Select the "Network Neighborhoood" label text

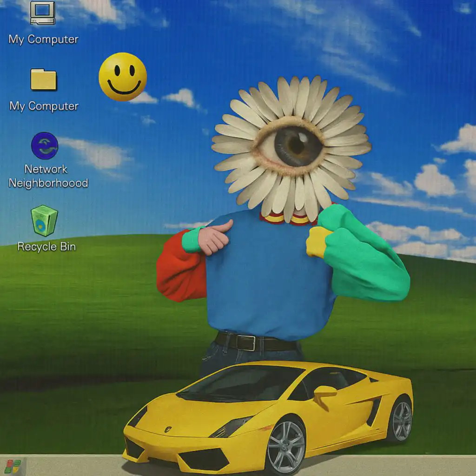48,176
